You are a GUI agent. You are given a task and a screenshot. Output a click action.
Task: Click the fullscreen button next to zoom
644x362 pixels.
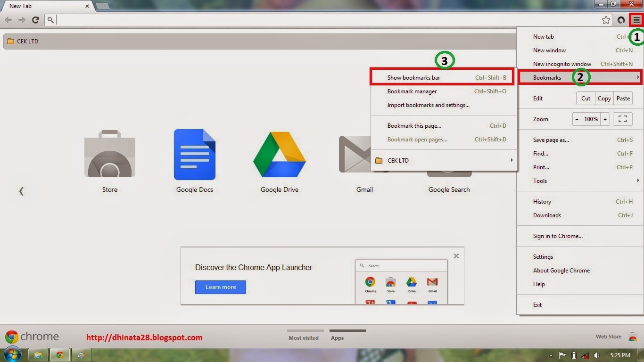tap(622, 119)
